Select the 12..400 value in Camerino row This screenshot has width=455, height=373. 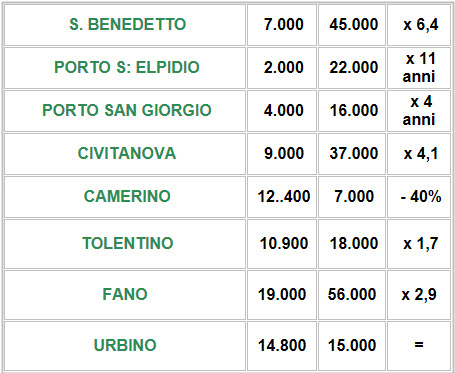tap(282, 197)
